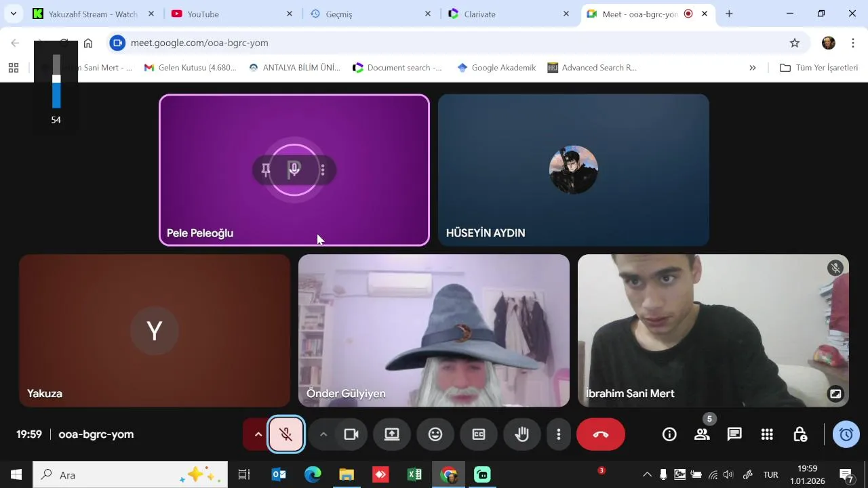Open the Chrome profile avatar
The height and width of the screenshot is (488, 868).
[x=829, y=43]
